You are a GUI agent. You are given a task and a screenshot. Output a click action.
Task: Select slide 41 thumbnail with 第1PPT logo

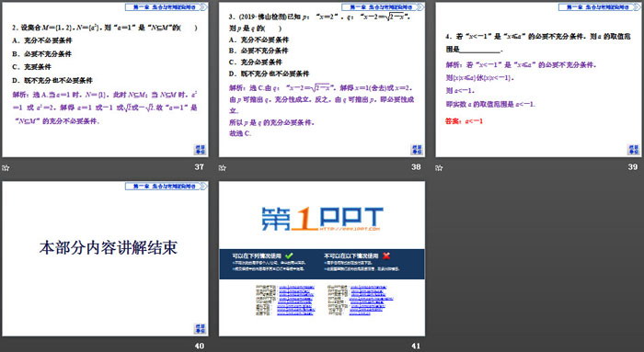[x=322, y=259]
